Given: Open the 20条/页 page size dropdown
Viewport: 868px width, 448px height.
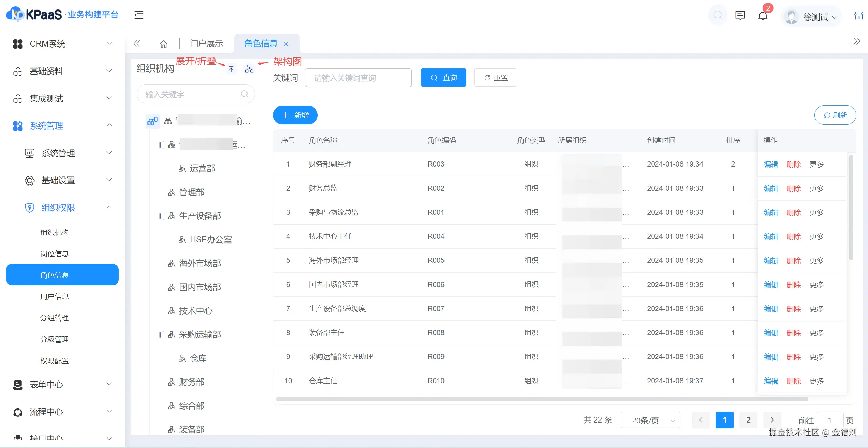Looking at the screenshot, I should click(650, 420).
